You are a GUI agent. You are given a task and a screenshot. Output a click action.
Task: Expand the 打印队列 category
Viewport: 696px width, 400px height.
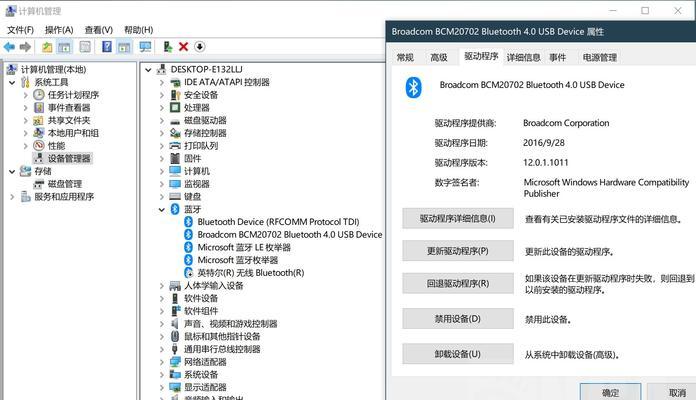click(162, 146)
